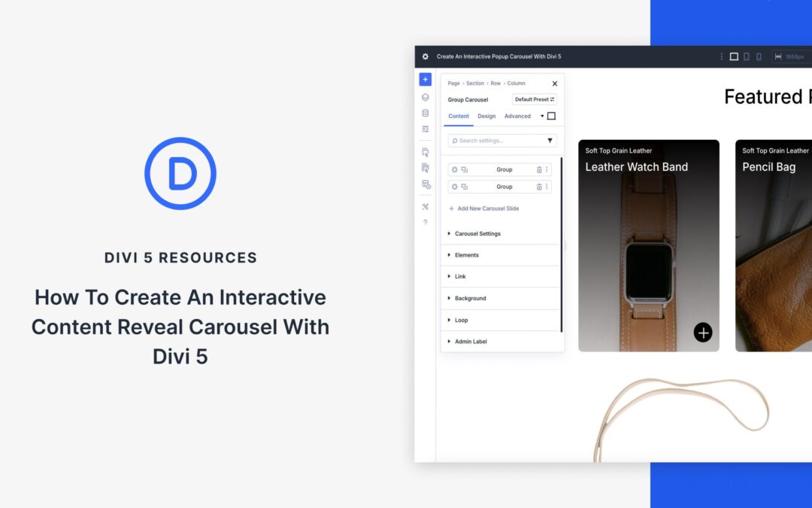Select the tablet preview mode icon
The width and height of the screenshot is (812, 508).
746,56
